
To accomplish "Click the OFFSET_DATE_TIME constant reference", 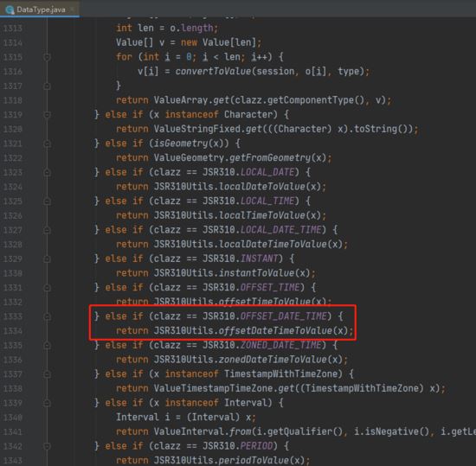I will (284, 316).
